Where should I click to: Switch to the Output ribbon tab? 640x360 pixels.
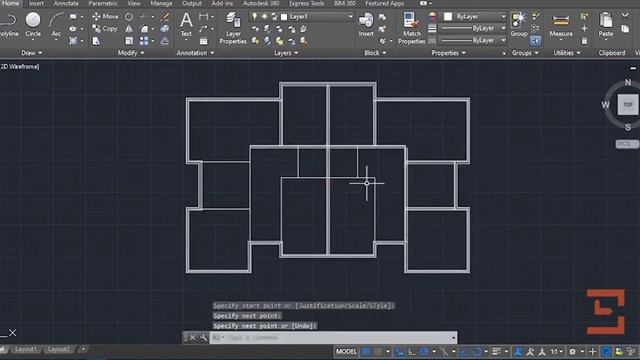click(x=192, y=3)
